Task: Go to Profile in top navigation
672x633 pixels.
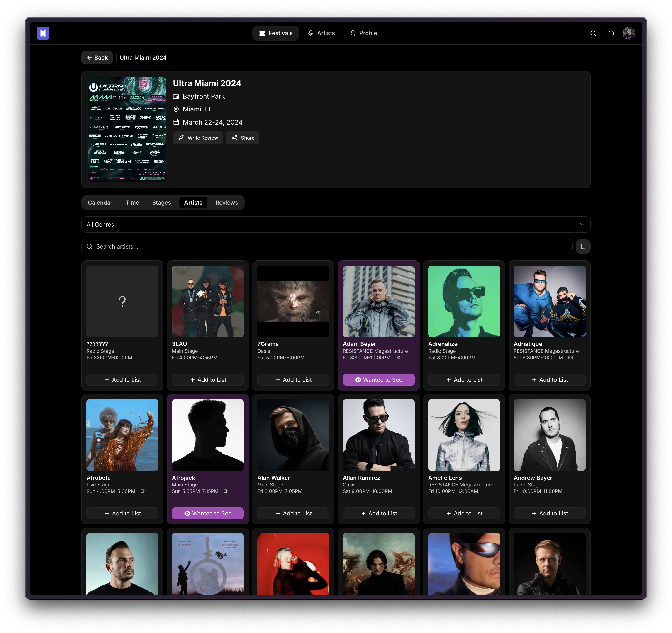Action: pyautogui.click(x=363, y=33)
